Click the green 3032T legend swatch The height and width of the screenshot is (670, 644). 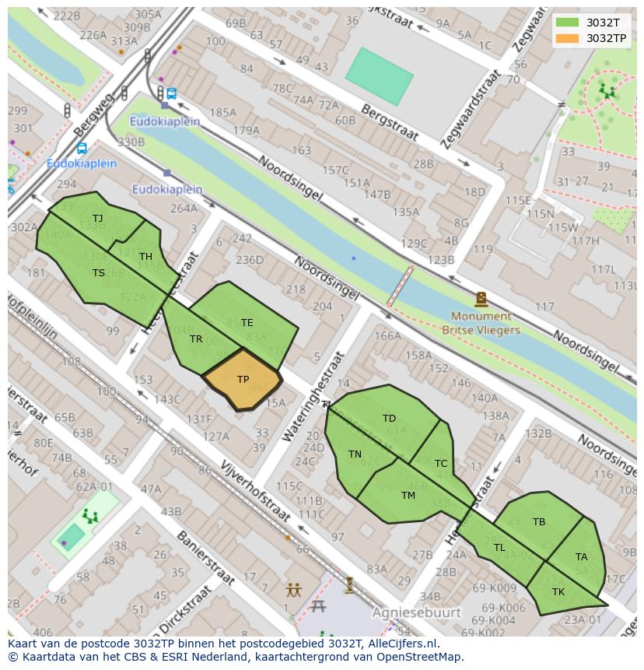[568, 23]
